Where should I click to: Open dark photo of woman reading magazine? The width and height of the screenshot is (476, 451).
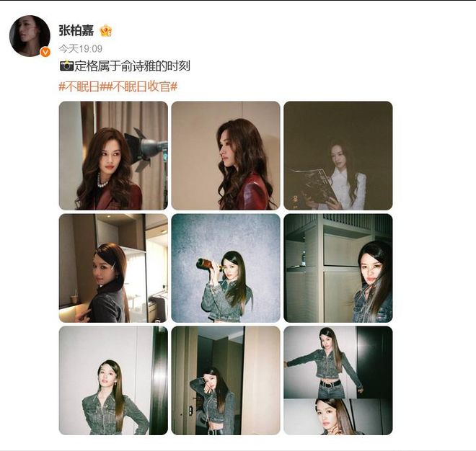coord(338,156)
